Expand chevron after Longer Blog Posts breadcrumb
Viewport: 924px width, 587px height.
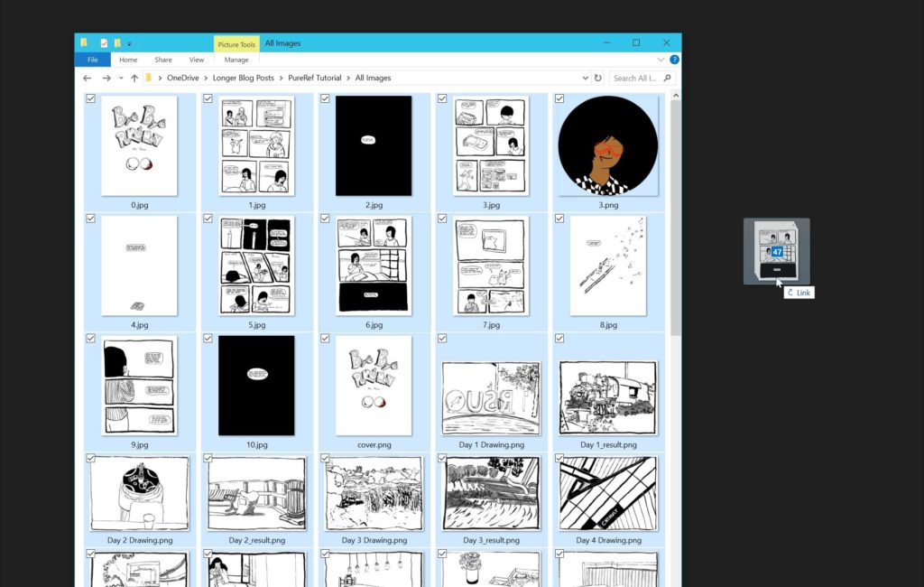282,78
